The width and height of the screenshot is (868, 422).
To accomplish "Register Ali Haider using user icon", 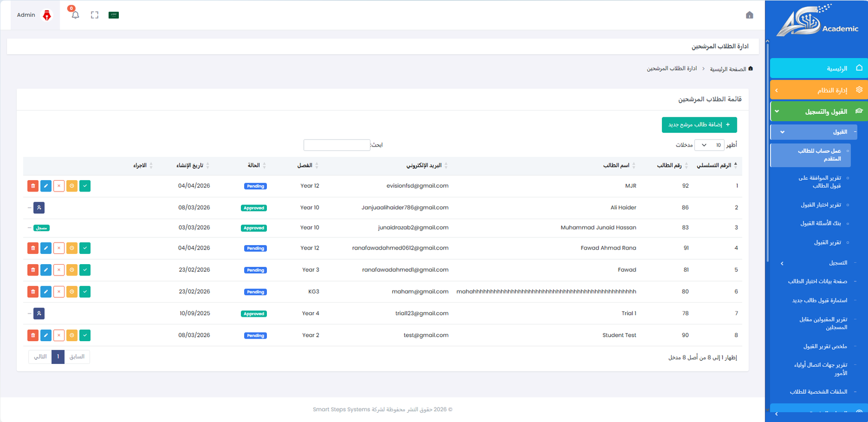I will (39, 208).
